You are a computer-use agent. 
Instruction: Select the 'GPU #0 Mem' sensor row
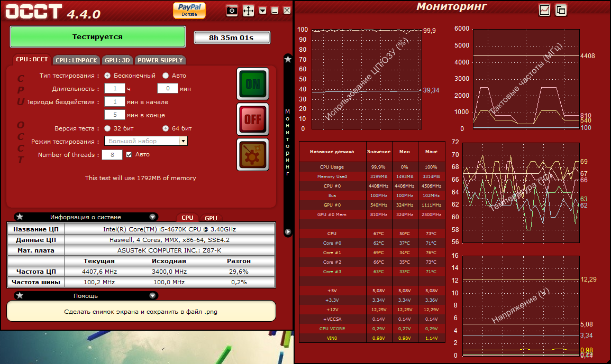click(x=372, y=214)
